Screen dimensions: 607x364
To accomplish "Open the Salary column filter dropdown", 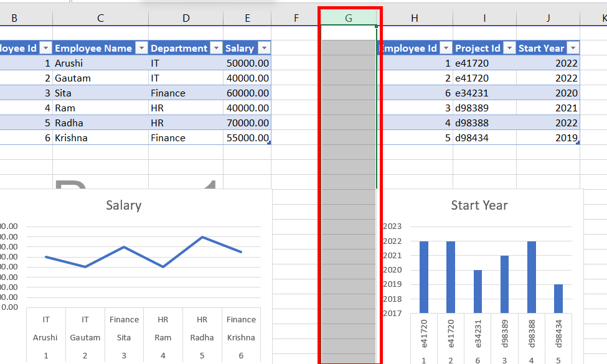I will [x=264, y=48].
